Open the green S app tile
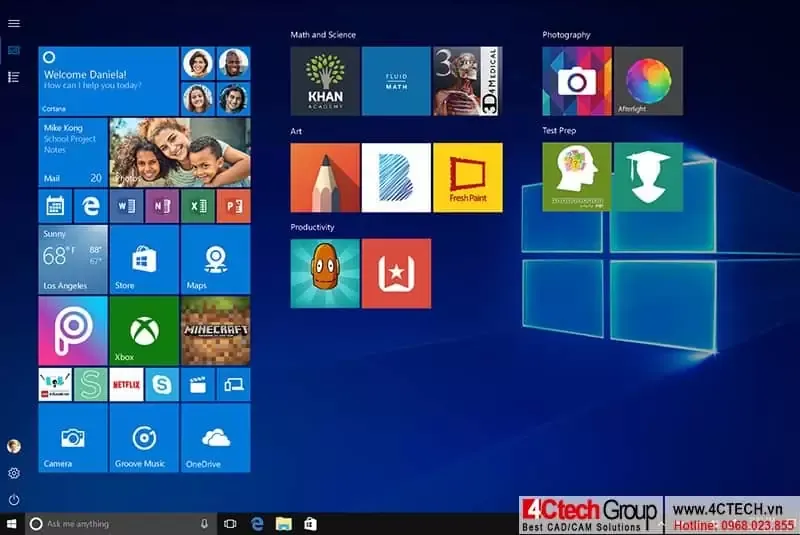800x535 pixels. coord(91,385)
